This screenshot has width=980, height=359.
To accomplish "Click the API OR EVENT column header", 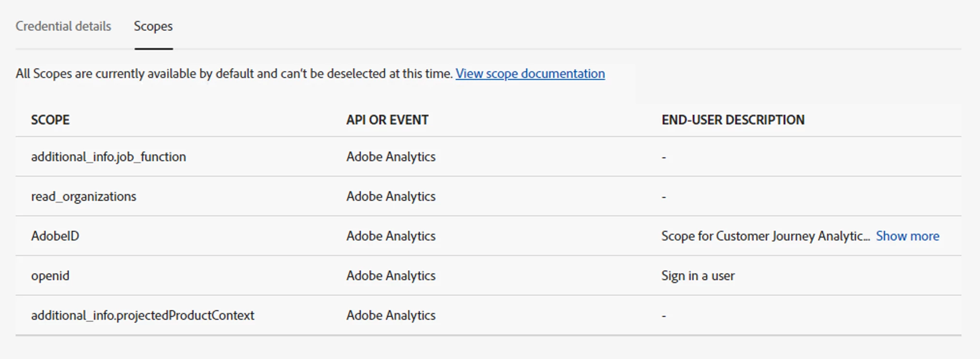I will [387, 120].
